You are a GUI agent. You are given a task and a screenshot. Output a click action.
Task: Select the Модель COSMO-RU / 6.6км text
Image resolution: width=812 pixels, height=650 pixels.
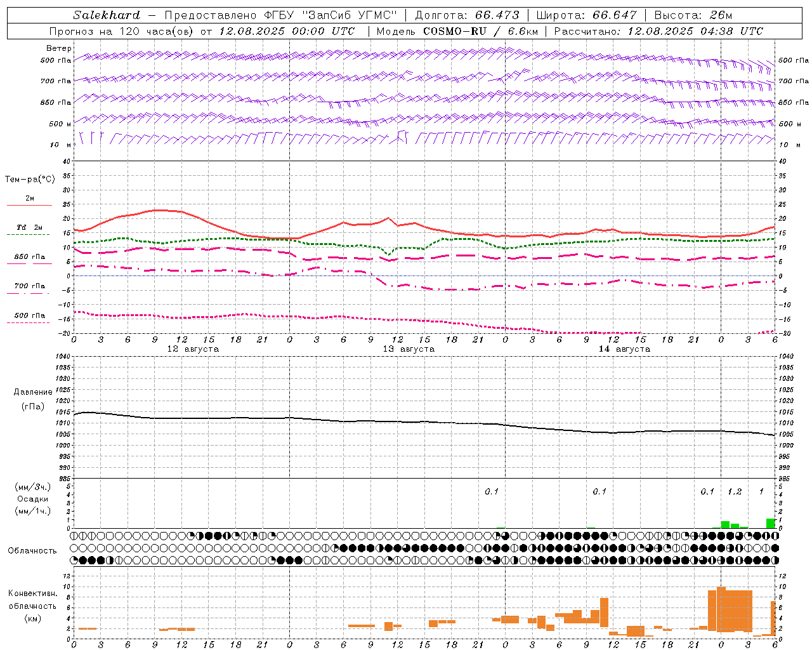(458, 31)
